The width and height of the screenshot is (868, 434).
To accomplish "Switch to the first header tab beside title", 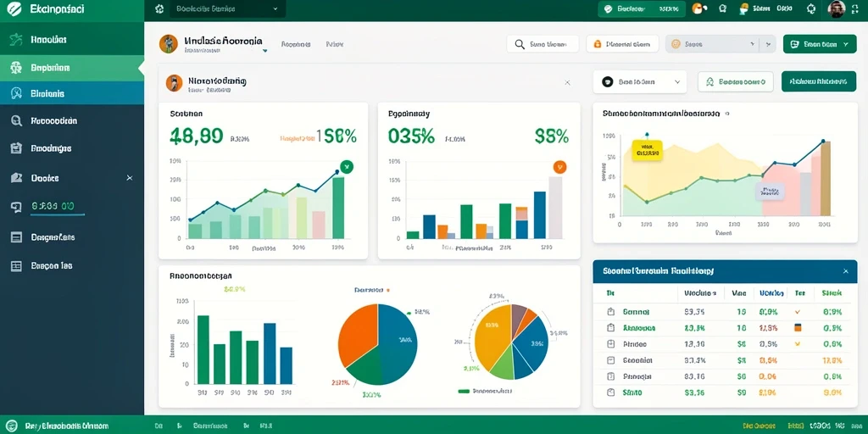I will coord(296,44).
